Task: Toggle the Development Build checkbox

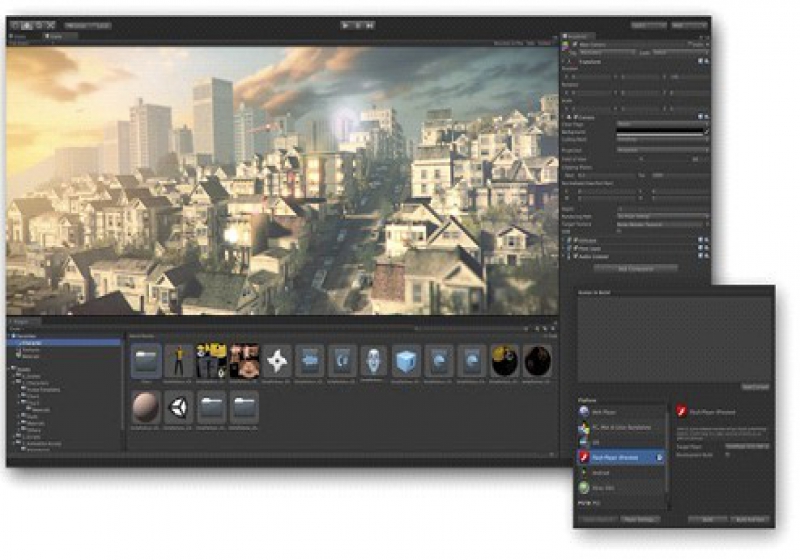Action: 728,454
